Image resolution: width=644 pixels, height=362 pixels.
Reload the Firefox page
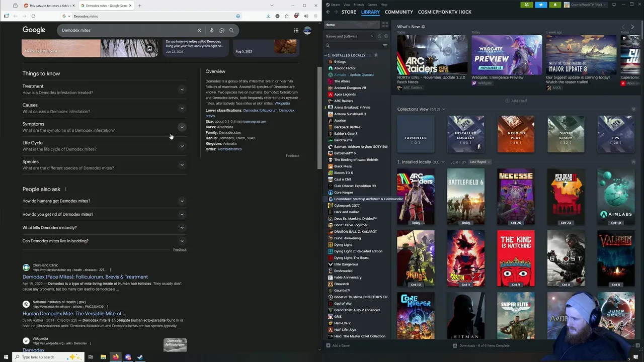[33, 16]
